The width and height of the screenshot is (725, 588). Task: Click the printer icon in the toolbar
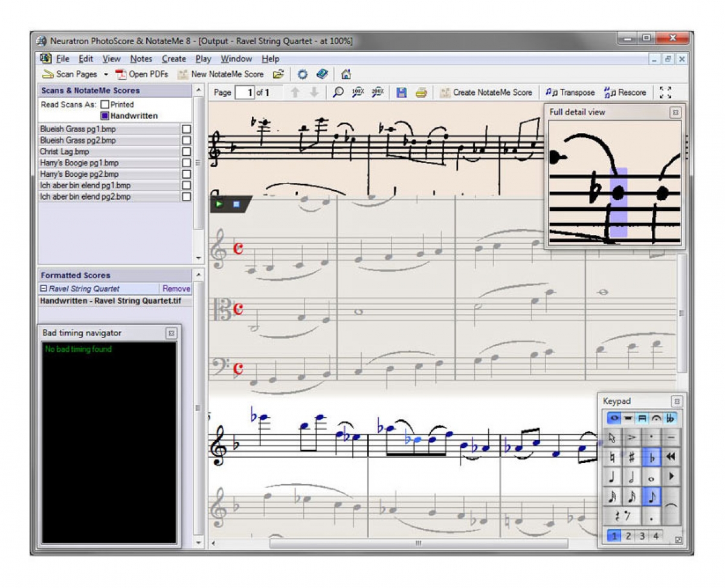pos(421,92)
